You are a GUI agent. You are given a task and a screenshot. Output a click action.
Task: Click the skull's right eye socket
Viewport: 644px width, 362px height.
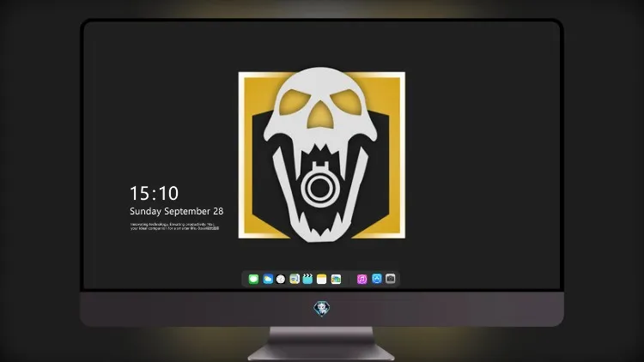coord(346,102)
